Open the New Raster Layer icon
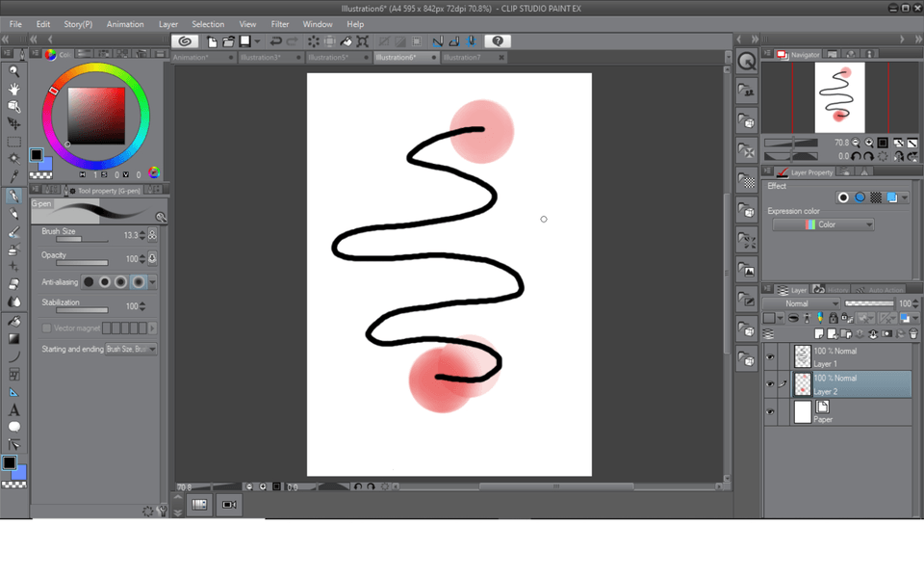 [x=819, y=333]
